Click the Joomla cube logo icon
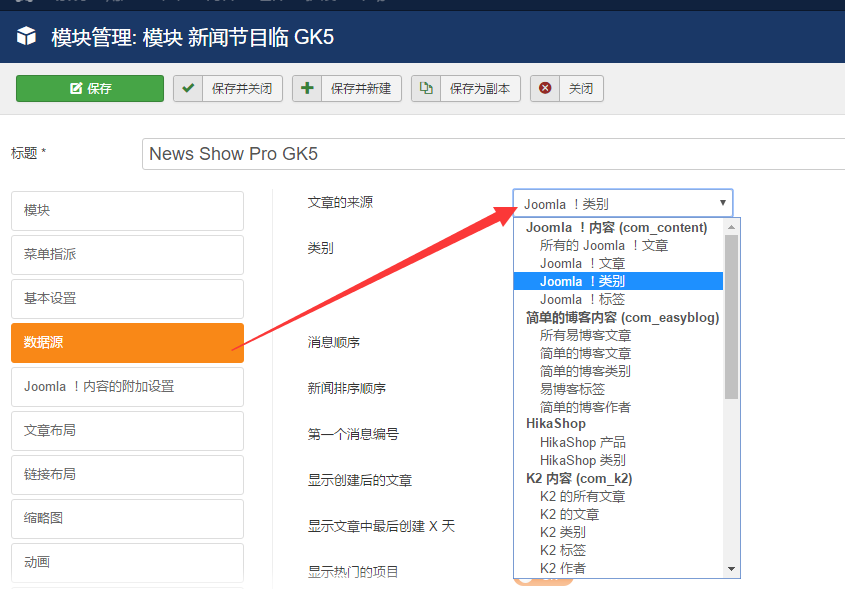This screenshot has width=845, height=589. tap(26, 37)
